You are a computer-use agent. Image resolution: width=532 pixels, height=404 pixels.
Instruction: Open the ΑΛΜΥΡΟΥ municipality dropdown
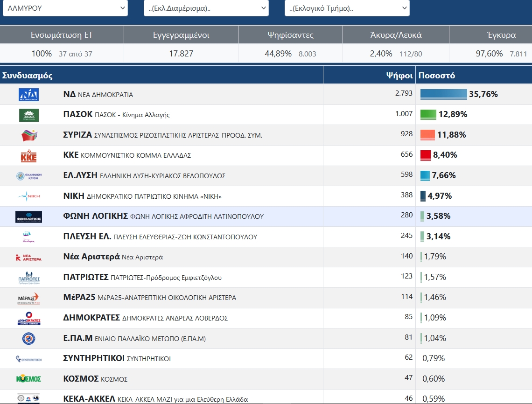[x=65, y=8]
